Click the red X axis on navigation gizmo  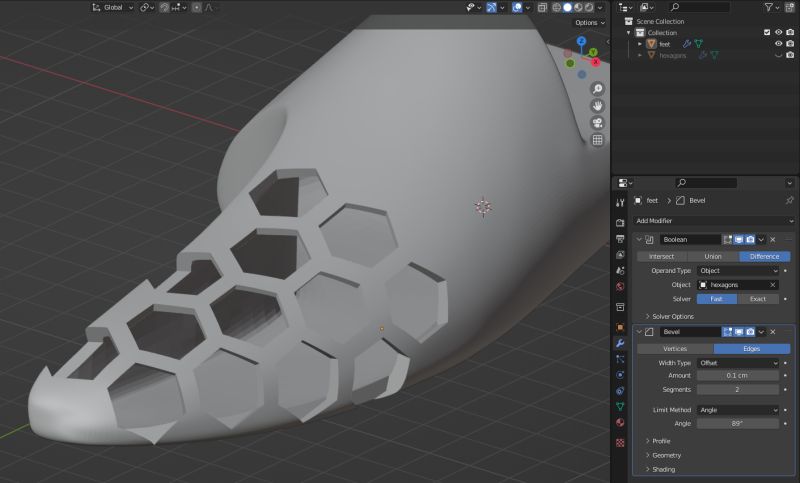596,61
